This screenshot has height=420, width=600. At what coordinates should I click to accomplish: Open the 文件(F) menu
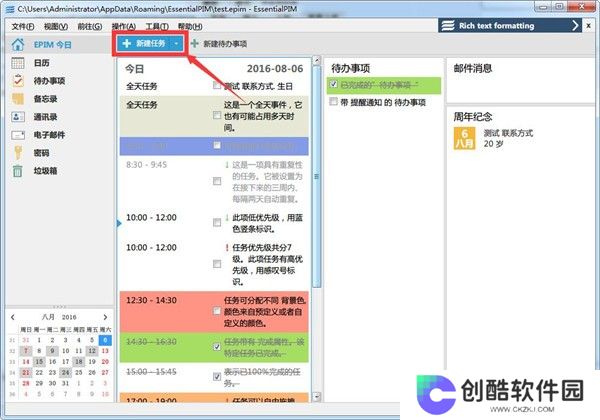pos(23,26)
